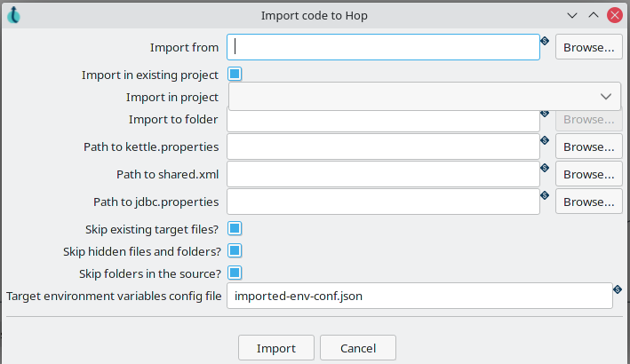Click the Hop application icon in title bar

tap(14, 15)
